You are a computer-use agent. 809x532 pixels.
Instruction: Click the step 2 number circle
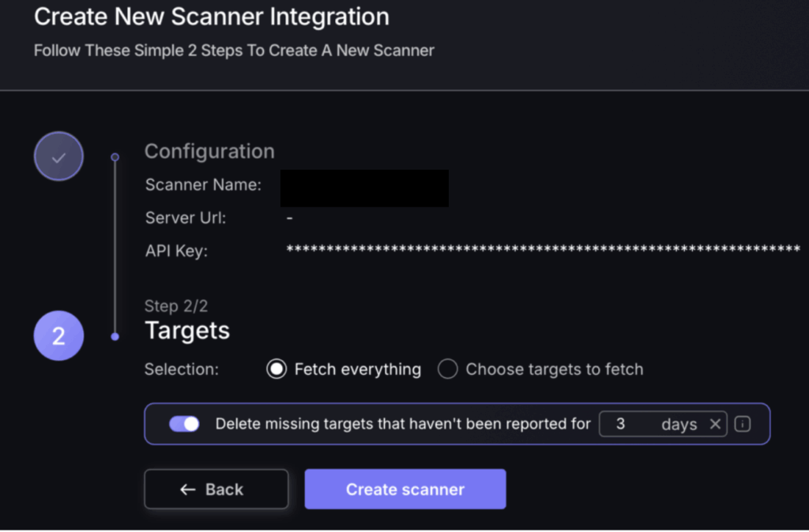pos(58,336)
